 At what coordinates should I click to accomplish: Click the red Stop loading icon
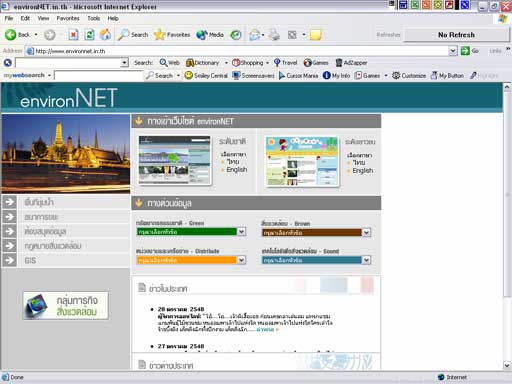pyautogui.click(x=73, y=35)
